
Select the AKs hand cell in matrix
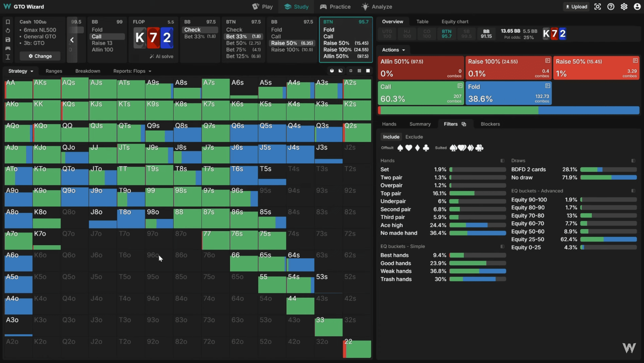[47, 89]
